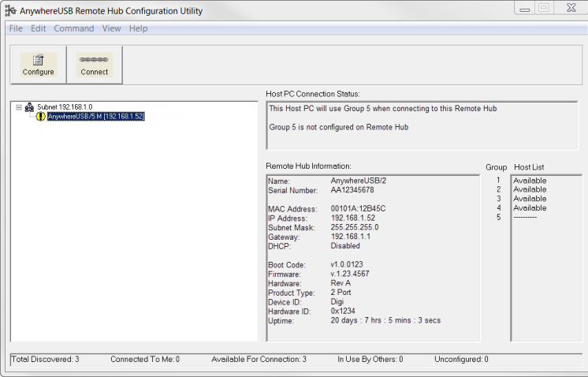Click the 'This Host PC will use Group 5' message
This screenshot has height=377, width=588.
pos(383,108)
